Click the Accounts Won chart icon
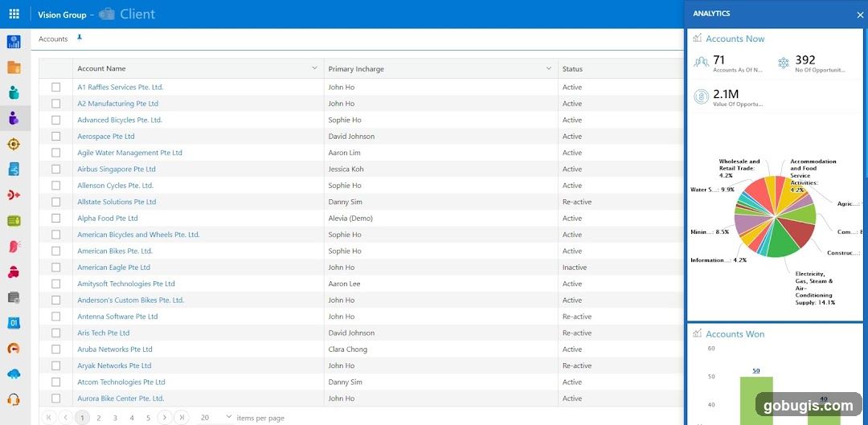The image size is (868, 425). coord(698,333)
